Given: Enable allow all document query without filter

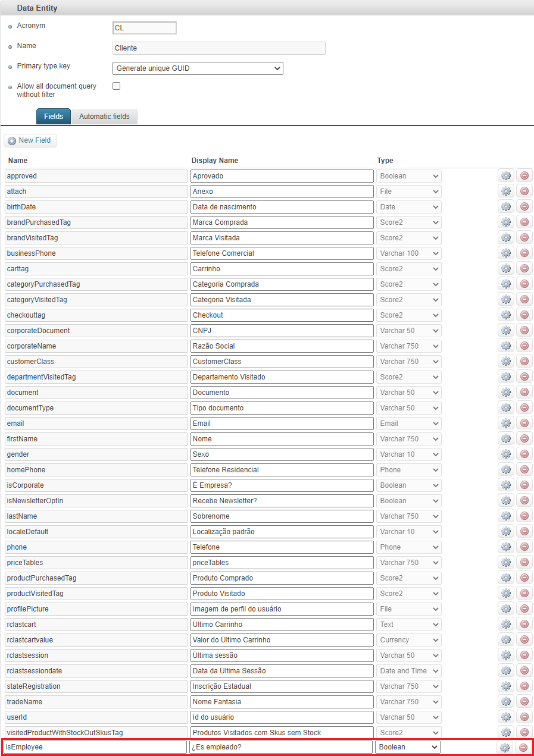Looking at the screenshot, I should tap(116, 86).
